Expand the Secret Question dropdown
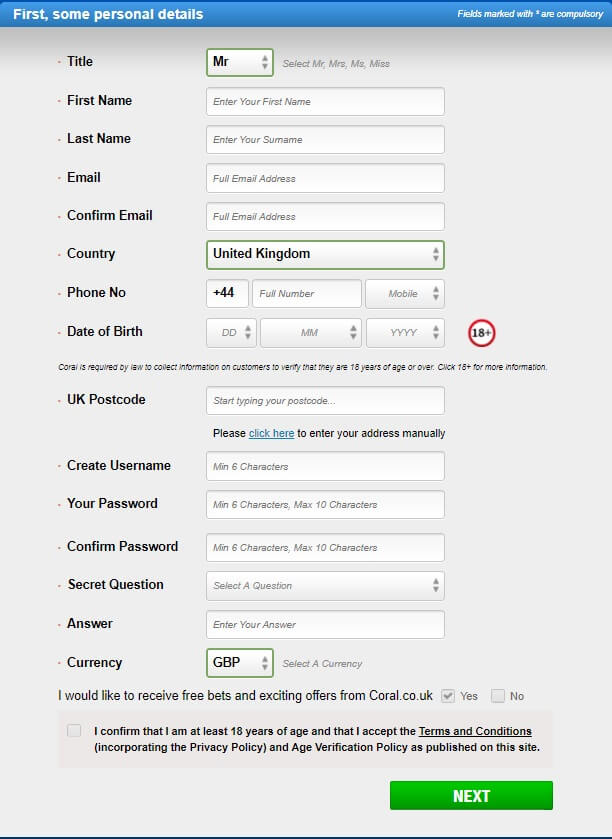The image size is (612, 839). click(x=325, y=586)
